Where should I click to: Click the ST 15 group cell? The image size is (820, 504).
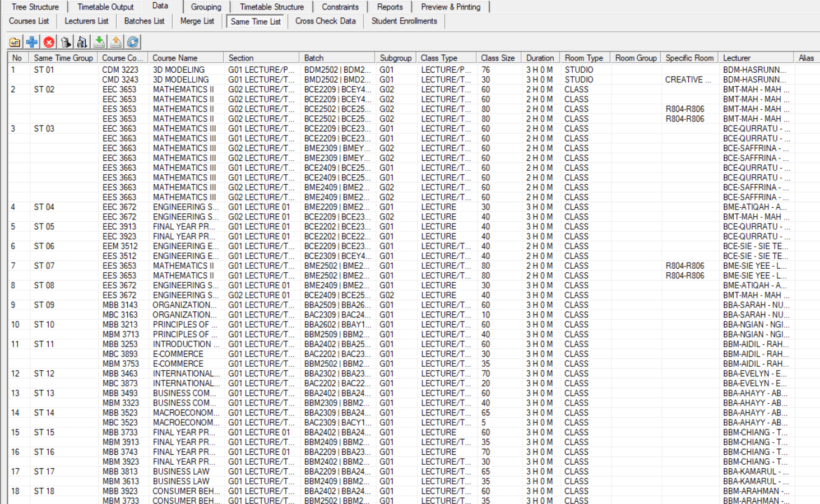click(44, 432)
